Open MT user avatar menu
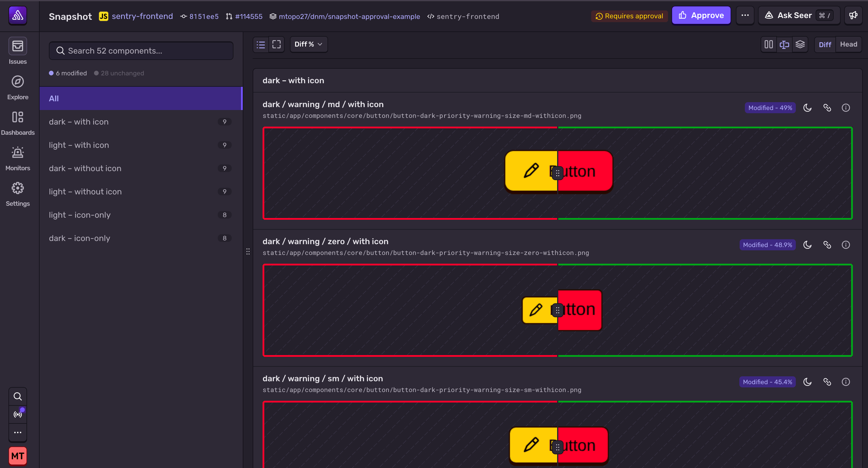 pyautogui.click(x=17, y=456)
